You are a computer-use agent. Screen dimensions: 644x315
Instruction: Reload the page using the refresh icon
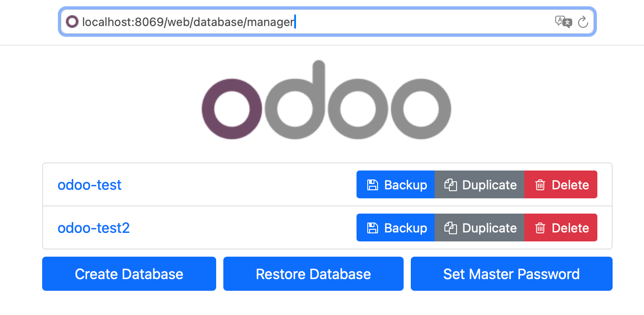point(583,22)
